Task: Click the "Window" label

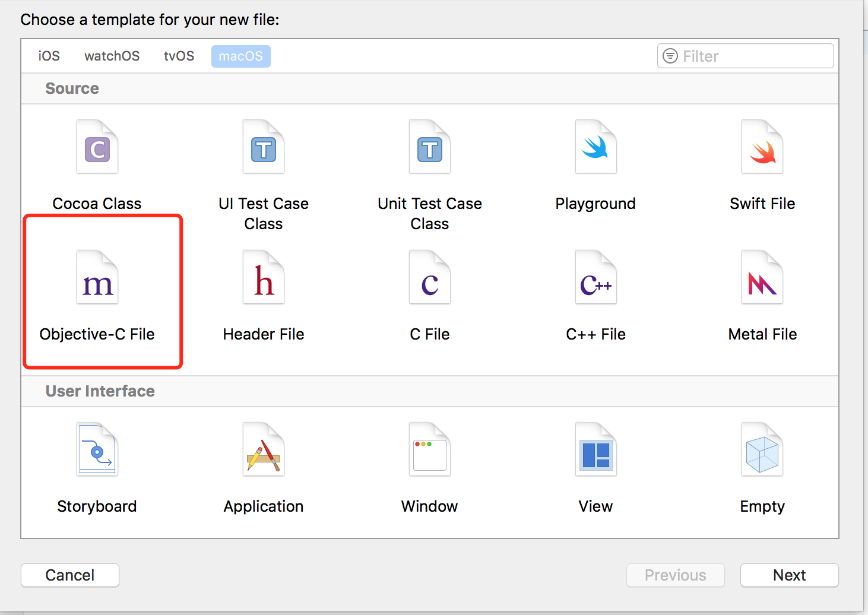Action: [430, 506]
